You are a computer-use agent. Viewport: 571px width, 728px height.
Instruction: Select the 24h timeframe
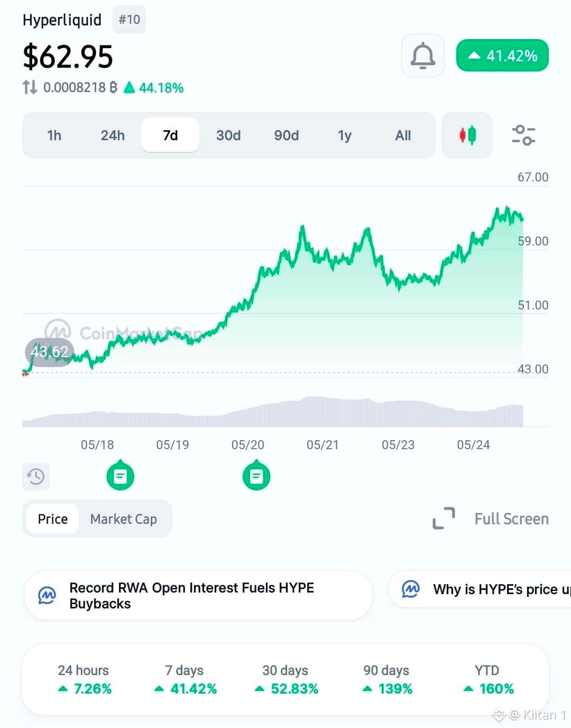(113, 135)
